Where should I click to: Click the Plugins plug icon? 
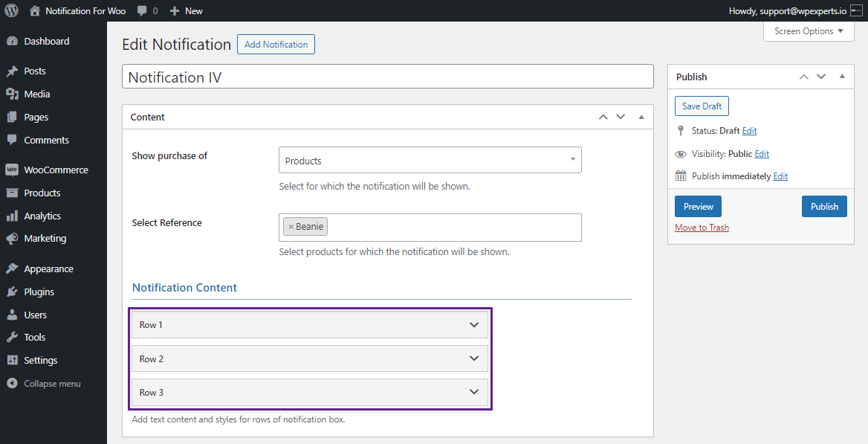(x=12, y=292)
